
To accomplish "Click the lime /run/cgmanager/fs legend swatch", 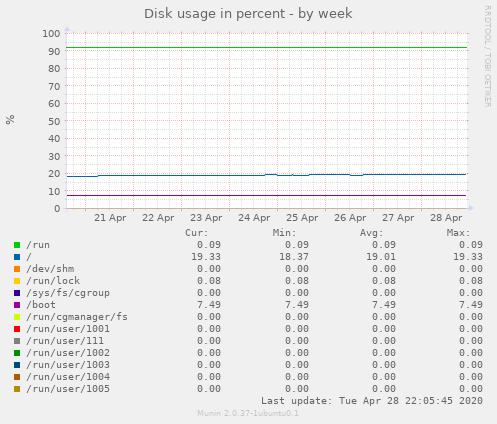I will point(17,317).
